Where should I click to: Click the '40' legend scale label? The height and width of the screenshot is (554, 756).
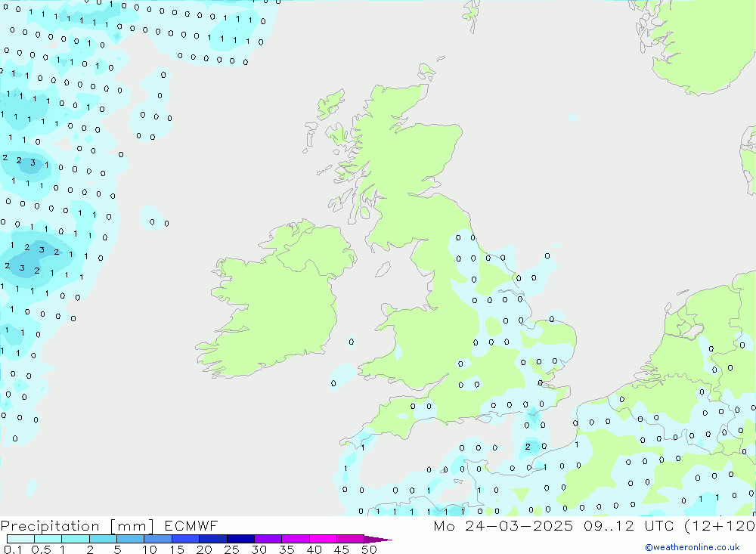(314, 549)
